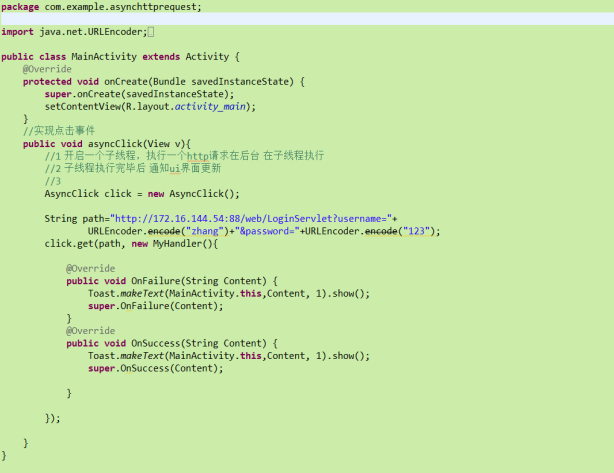The height and width of the screenshot is (473, 614).
Task: Click the italic activity_main reference
Action: 210,107
